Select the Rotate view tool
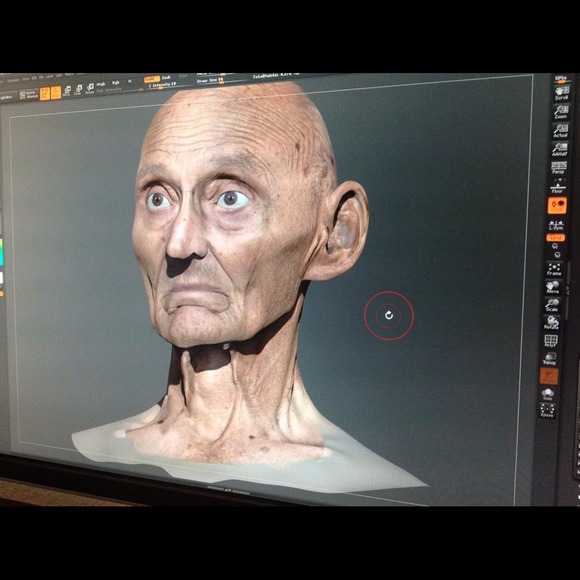 point(551,323)
